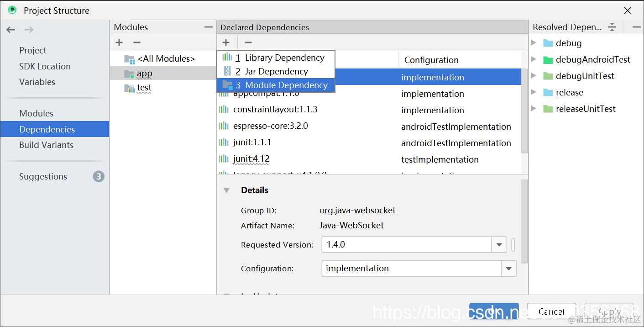644x327 pixels.
Task: Click the constraintlayout library icon
Action: [223, 110]
